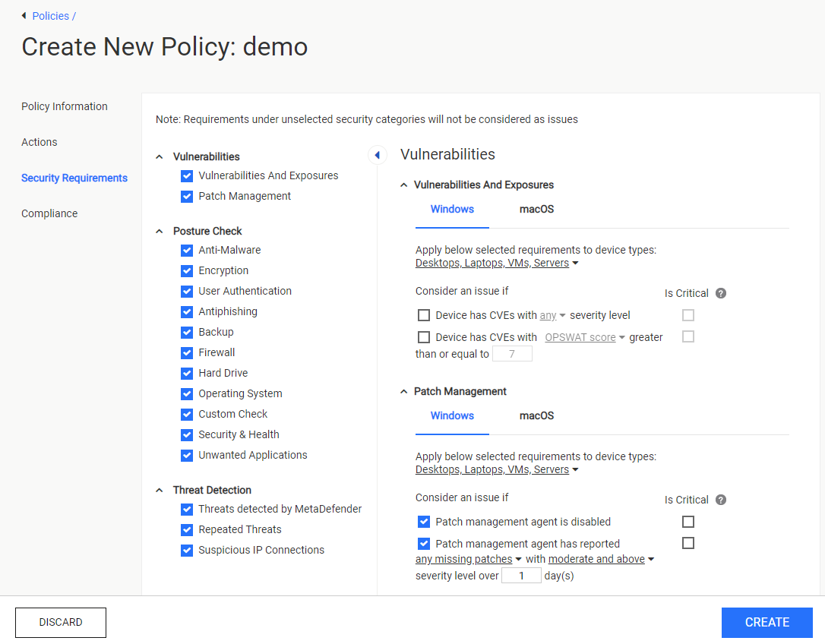The image size is (825, 644).
Task: Enable Device has CVEs with any severity
Action: (x=424, y=315)
